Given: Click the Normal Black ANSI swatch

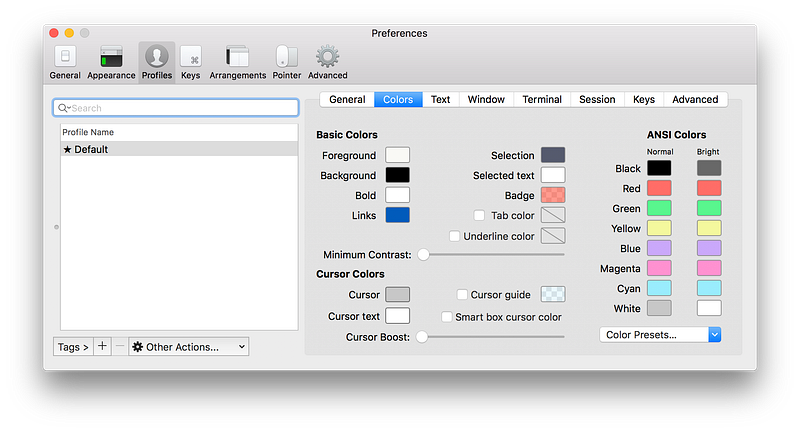Looking at the screenshot, I should [x=659, y=168].
